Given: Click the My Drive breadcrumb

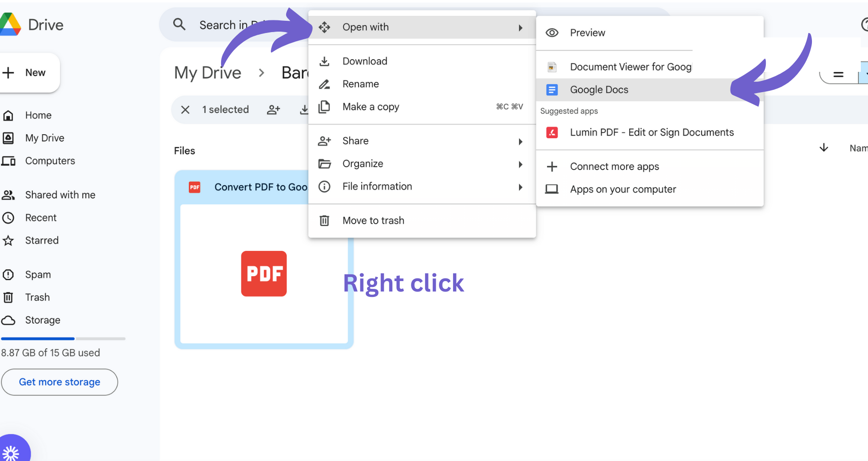Looking at the screenshot, I should [x=208, y=73].
